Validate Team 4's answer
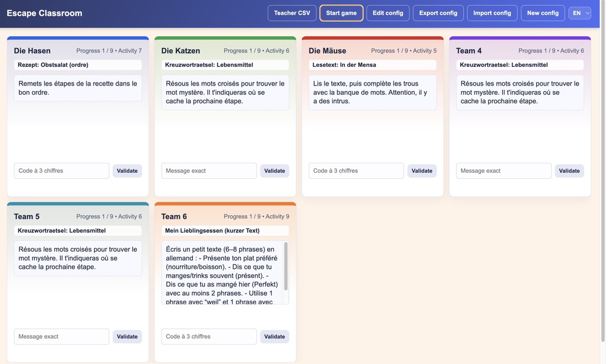This screenshot has height=364, width=606. click(569, 171)
